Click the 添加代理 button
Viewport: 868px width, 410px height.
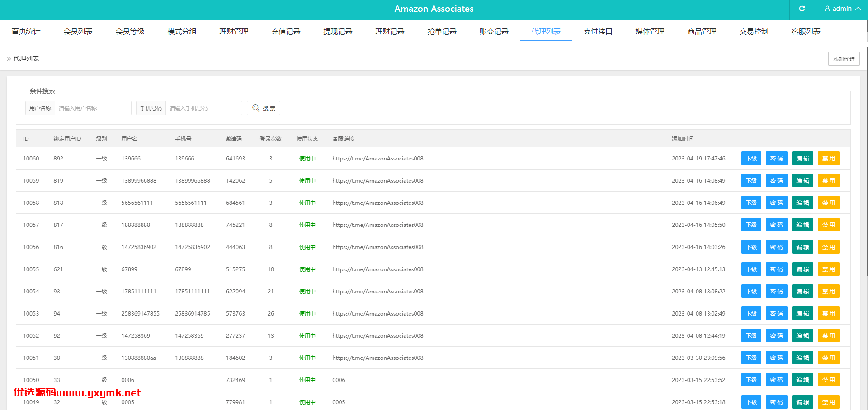point(844,59)
